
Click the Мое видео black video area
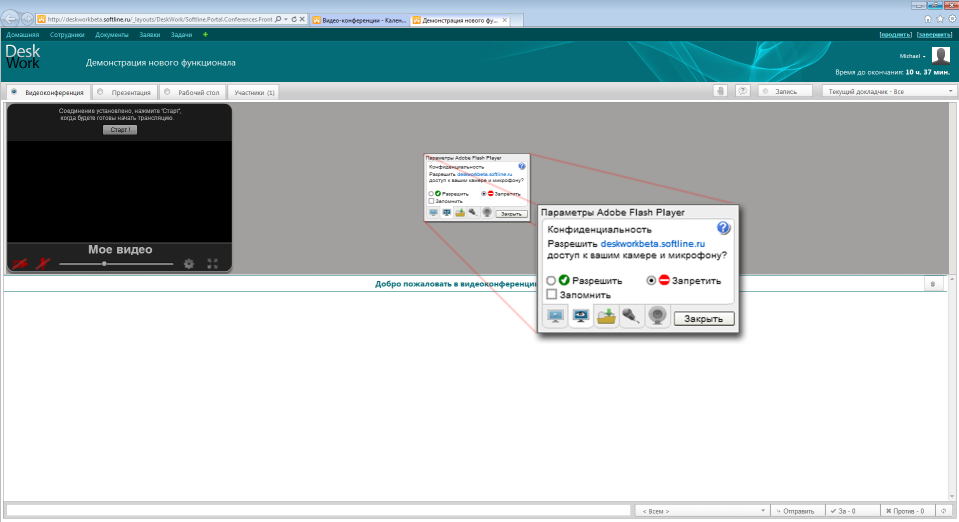click(119, 192)
